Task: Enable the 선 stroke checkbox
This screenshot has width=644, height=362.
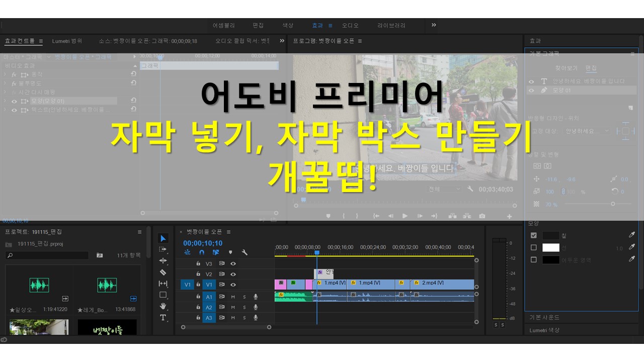Action: pyautogui.click(x=534, y=247)
